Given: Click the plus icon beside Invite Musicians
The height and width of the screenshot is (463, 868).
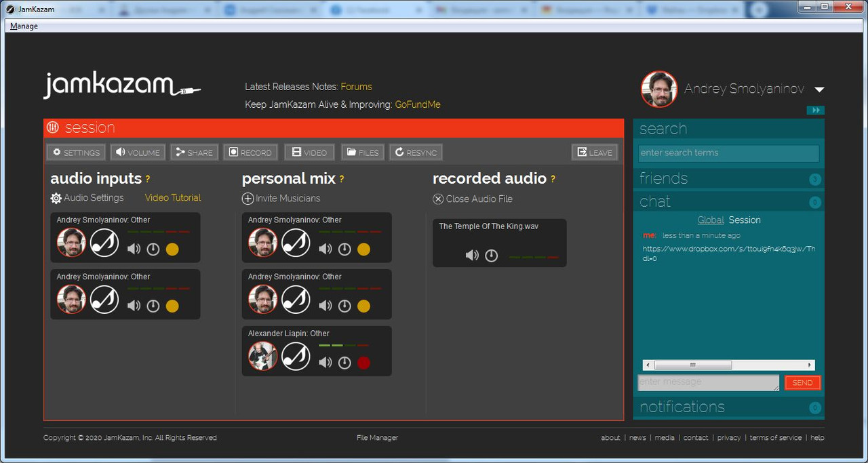Looking at the screenshot, I should (x=248, y=199).
